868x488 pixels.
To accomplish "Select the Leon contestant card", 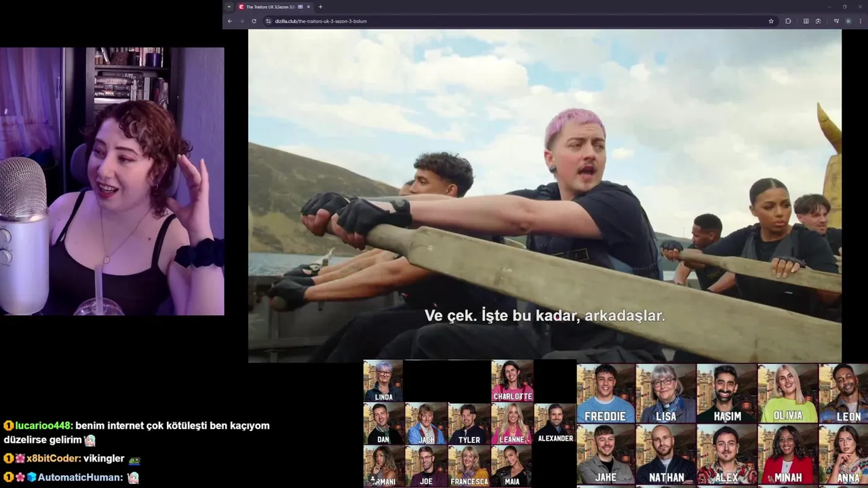I will (x=844, y=394).
